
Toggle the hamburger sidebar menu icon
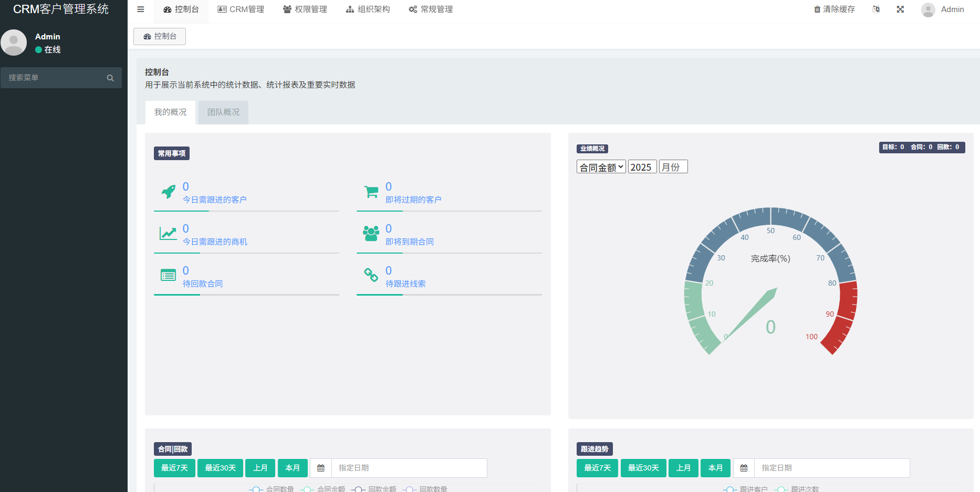click(140, 9)
